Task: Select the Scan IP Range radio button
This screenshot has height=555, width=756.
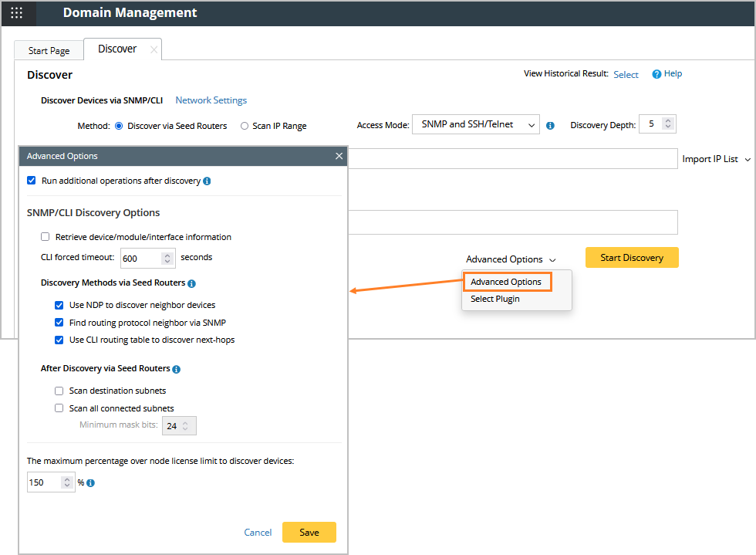Action: click(x=245, y=126)
